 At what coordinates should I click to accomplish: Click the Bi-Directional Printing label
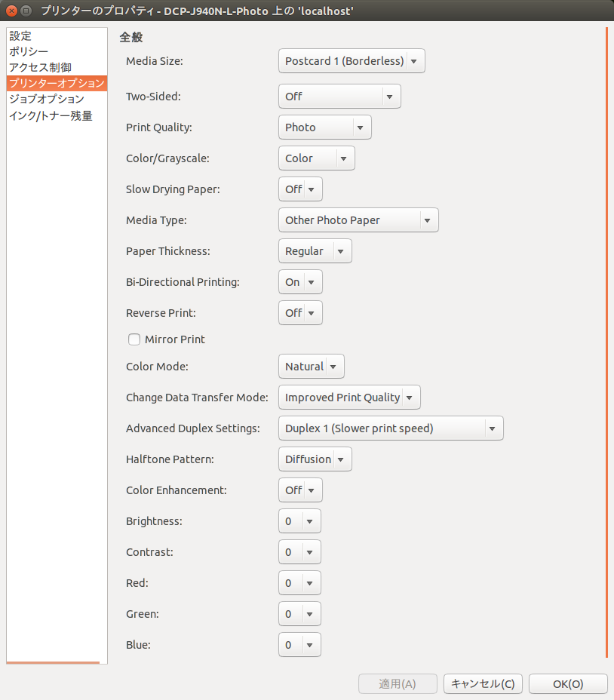(x=183, y=282)
